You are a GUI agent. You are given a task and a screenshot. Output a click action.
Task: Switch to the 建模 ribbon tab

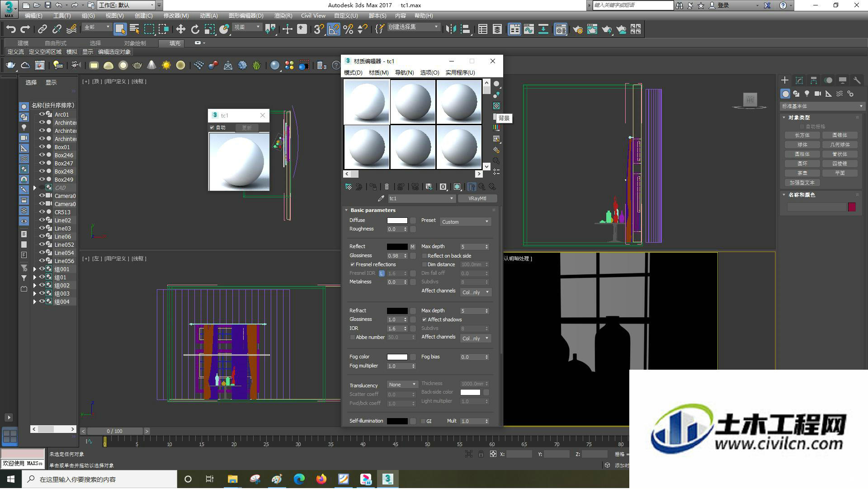pos(23,43)
